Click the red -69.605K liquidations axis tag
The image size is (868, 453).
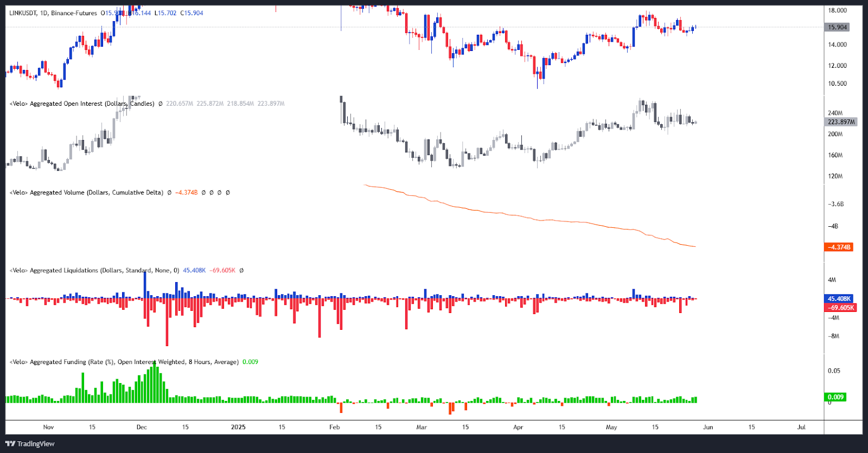840,308
